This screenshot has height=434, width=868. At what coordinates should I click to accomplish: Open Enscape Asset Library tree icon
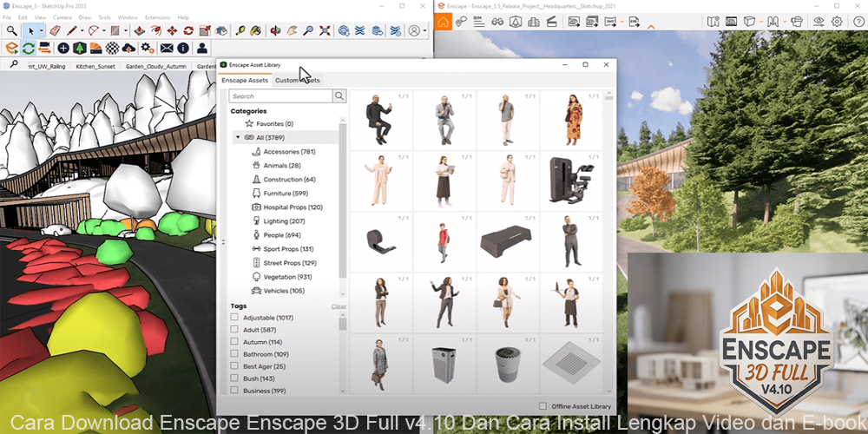pyautogui.click(x=80, y=48)
